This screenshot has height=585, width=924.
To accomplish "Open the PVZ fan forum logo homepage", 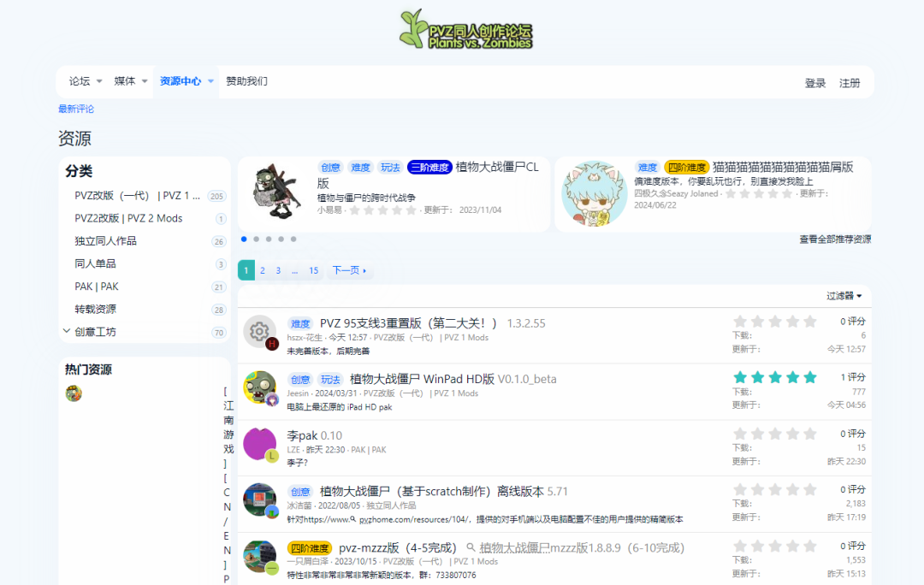I will [465, 28].
